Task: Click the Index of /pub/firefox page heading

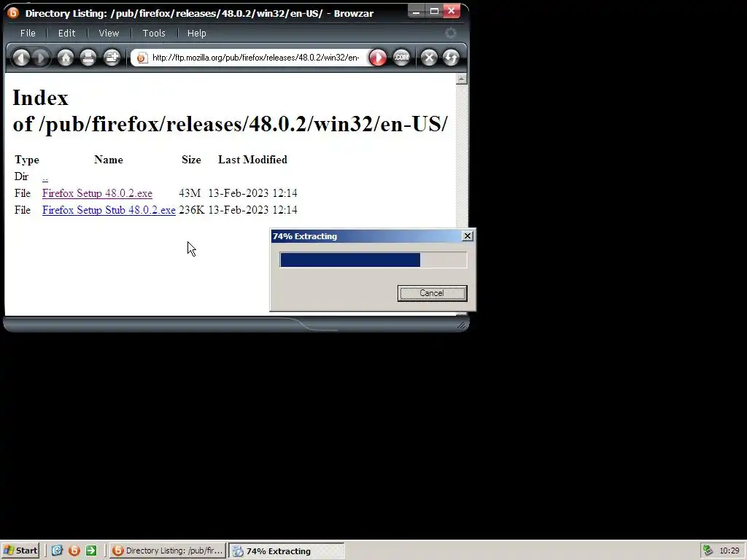Action: pos(230,111)
